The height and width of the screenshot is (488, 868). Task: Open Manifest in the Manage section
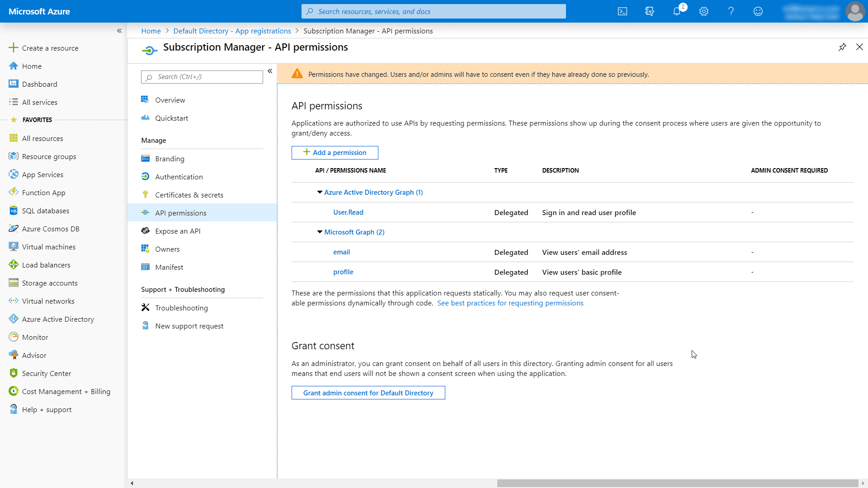169,267
